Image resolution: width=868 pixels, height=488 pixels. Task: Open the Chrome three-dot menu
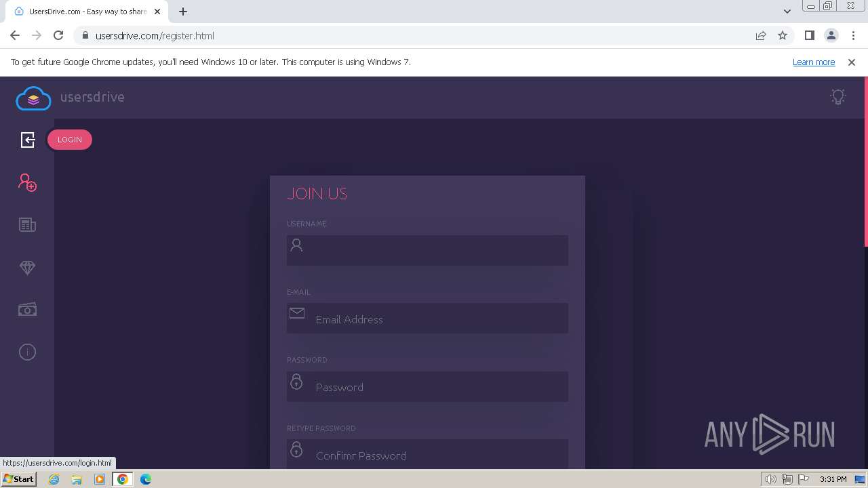click(x=853, y=35)
